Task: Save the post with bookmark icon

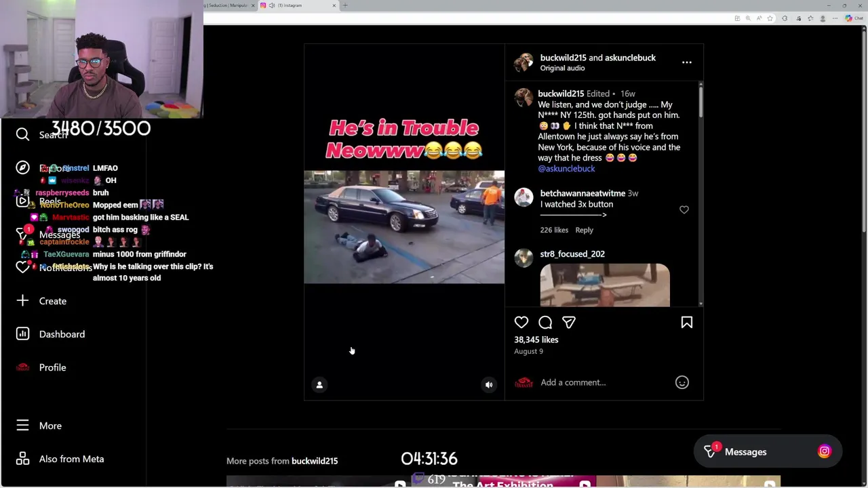Action: [686, 323]
